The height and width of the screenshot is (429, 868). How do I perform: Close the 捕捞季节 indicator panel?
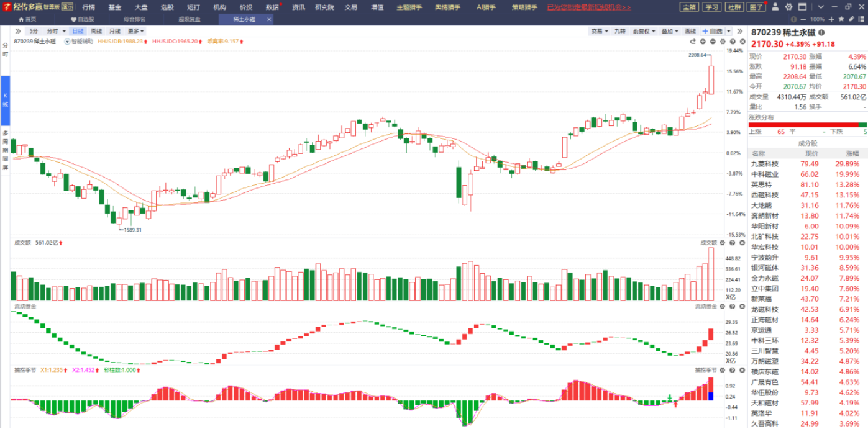point(742,370)
